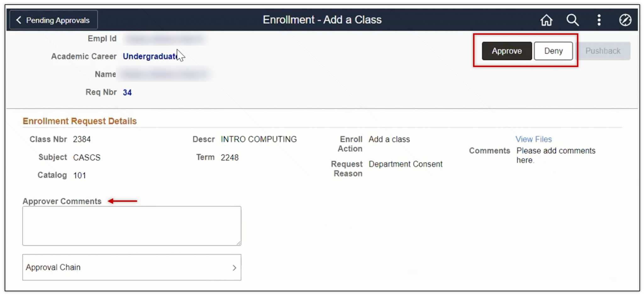Viewport: 644px width, 296px height.
Task: Click the INTRO COMPUTING description
Action: click(x=258, y=139)
